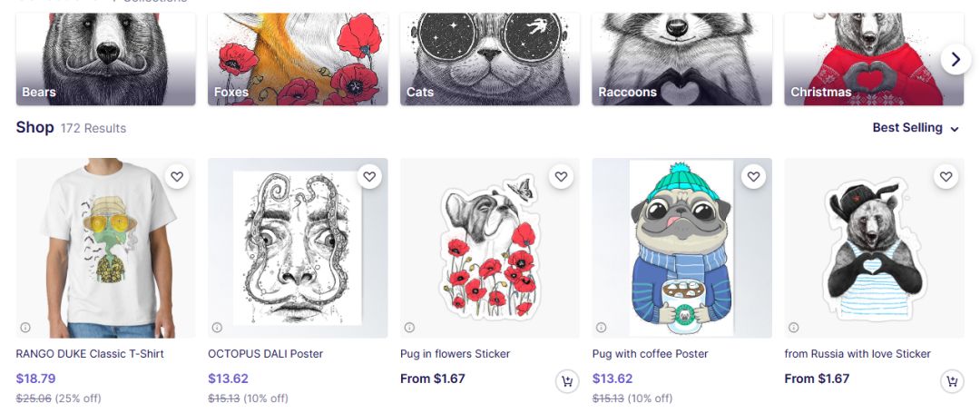Browse the Foxes collection

click(298, 59)
